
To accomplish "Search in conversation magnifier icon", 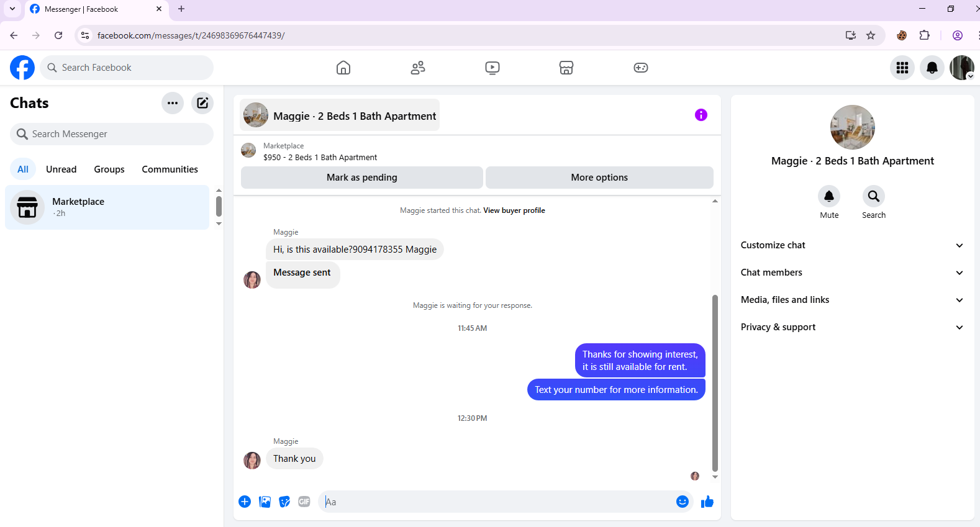I will (874, 196).
